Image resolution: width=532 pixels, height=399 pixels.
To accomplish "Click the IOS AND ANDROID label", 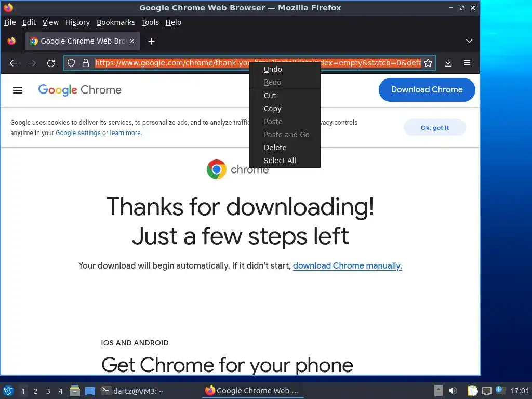I will pos(135,343).
